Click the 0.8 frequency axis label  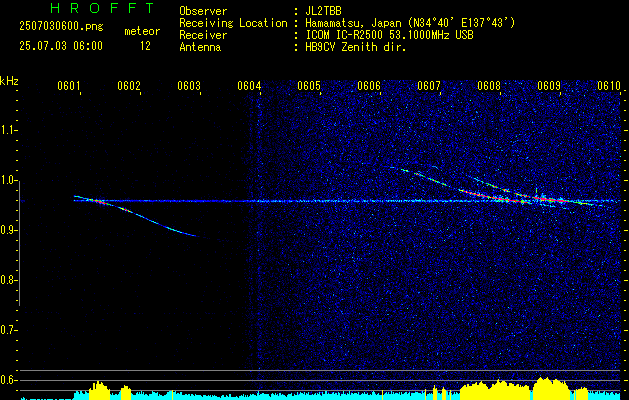coord(8,280)
